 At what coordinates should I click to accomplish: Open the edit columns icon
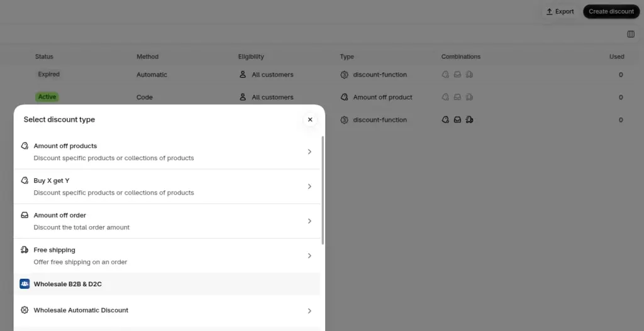point(631,35)
